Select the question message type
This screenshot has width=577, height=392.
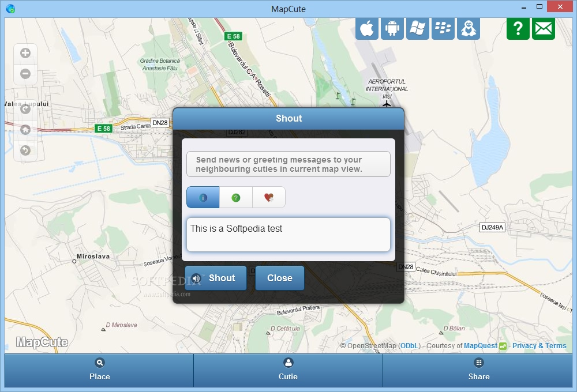pyautogui.click(x=236, y=198)
